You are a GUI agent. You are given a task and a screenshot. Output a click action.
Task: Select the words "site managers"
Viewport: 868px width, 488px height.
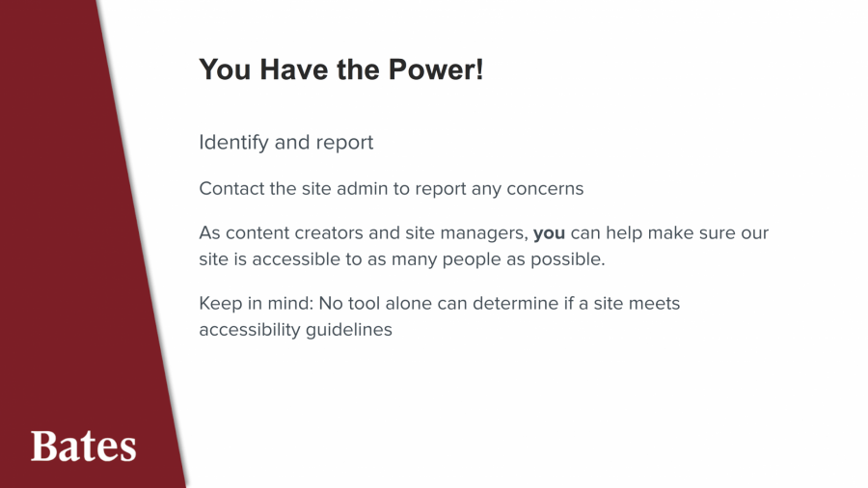pyautogui.click(x=475, y=233)
